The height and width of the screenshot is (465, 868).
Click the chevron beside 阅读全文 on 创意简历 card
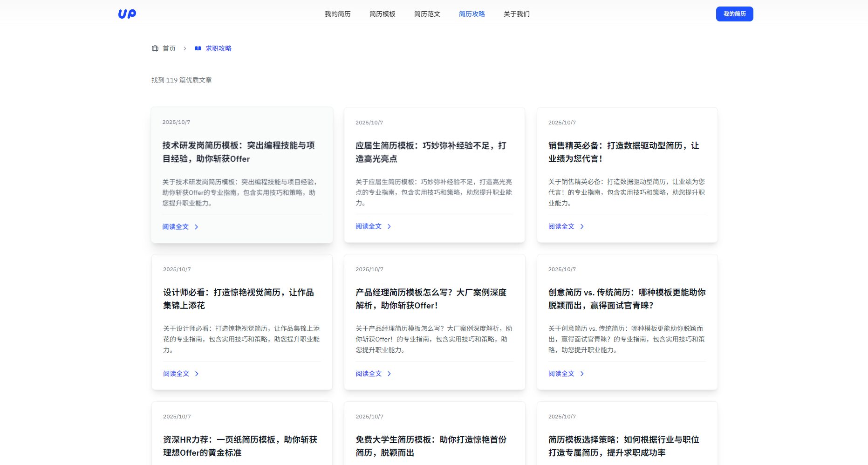(582, 373)
